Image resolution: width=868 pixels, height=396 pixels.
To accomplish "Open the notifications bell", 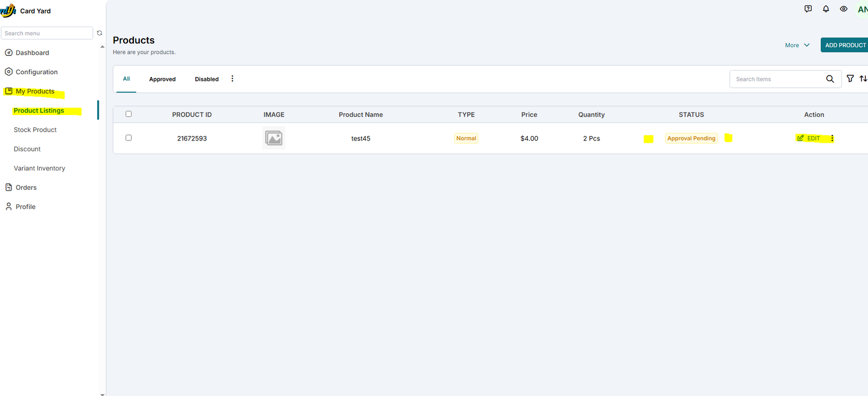I will pyautogui.click(x=826, y=9).
